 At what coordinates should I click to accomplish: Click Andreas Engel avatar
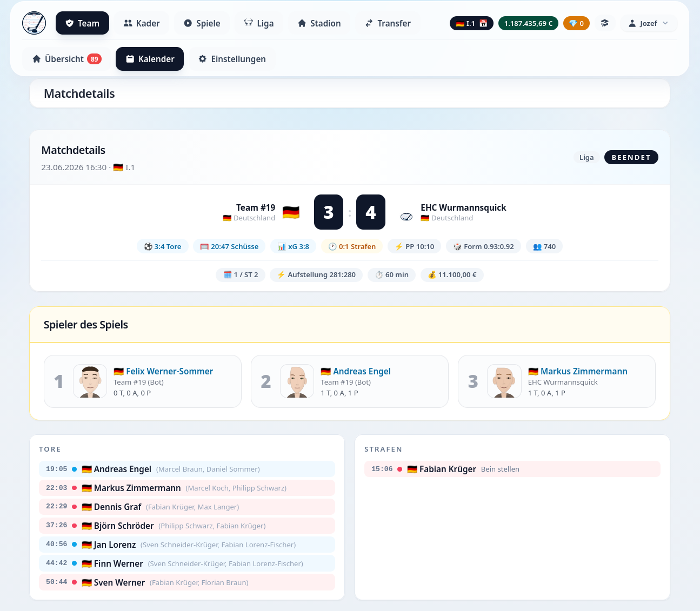pyautogui.click(x=297, y=381)
